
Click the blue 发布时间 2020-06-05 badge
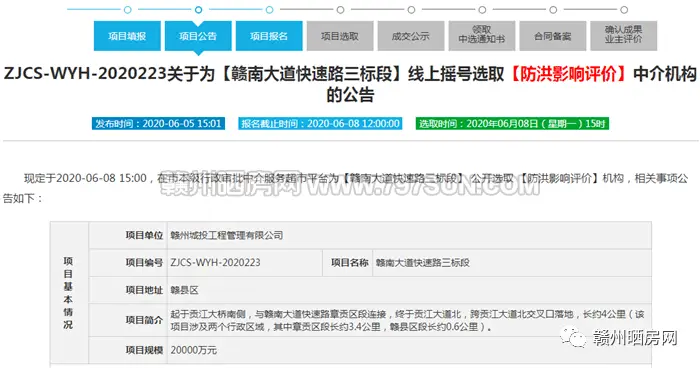click(x=158, y=124)
